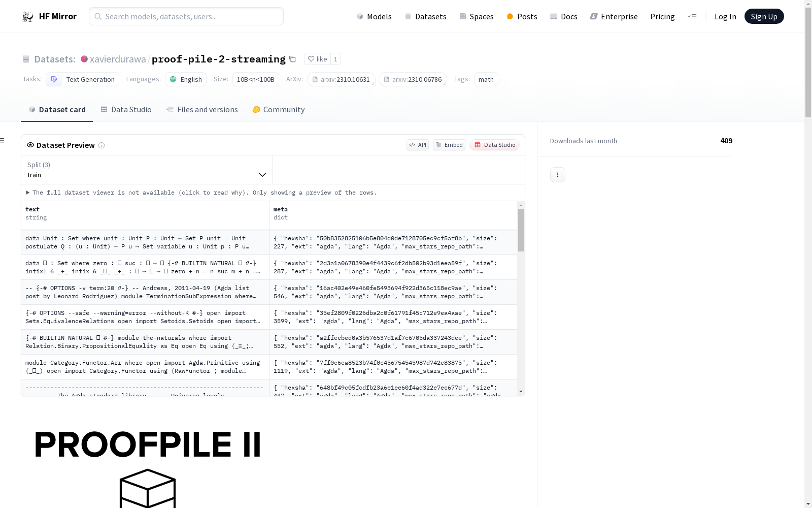Open Posts in the top navigation
812x508 pixels.
point(522,17)
